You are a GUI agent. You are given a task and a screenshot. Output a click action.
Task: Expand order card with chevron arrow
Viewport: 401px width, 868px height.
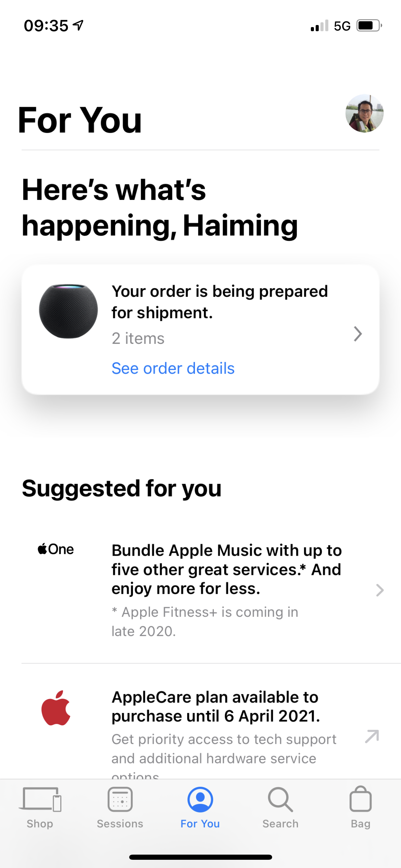tap(357, 334)
